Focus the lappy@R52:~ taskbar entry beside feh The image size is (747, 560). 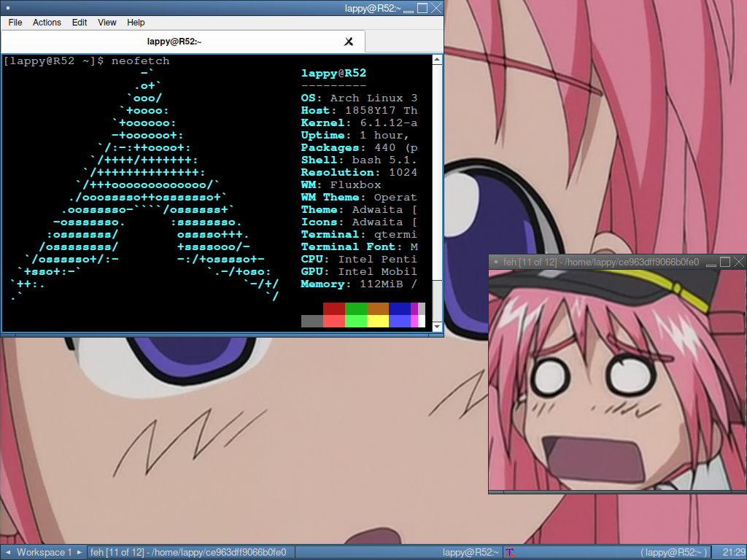(x=399, y=553)
